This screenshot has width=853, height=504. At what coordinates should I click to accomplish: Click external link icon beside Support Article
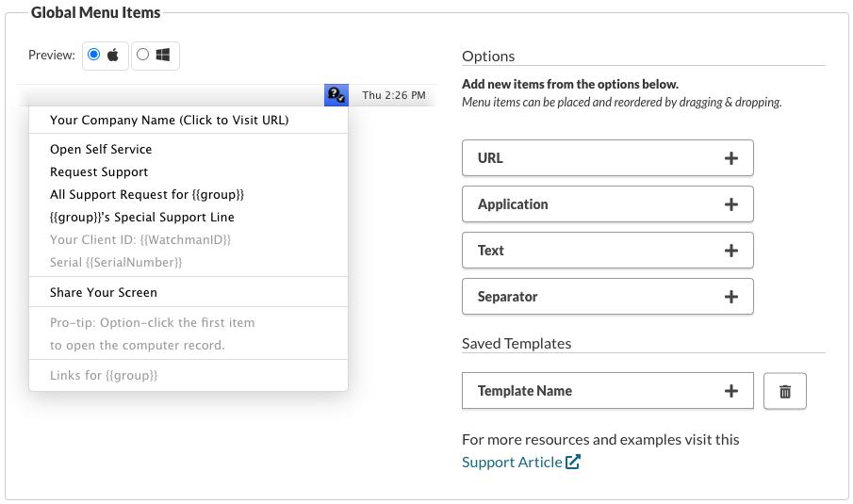tap(573, 462)
